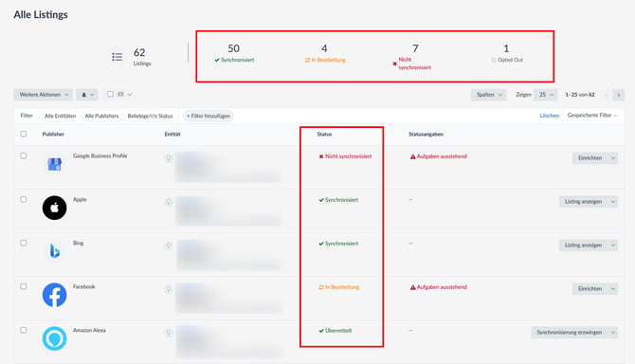Screen dimensions: 635x364
Task: Check the Apple row checkbox
Action: (x=24, y=200)
